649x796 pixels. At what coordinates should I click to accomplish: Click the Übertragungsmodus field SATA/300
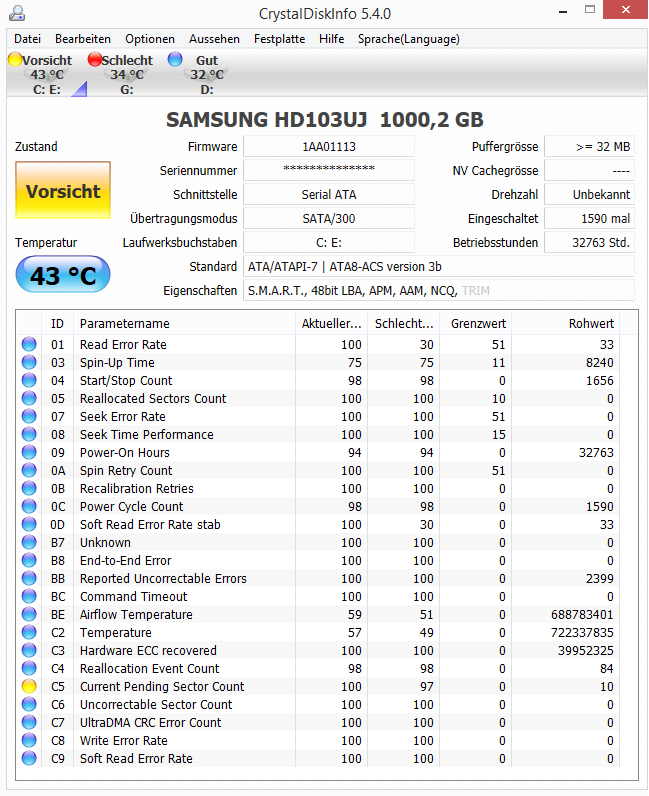pos(329,219)
